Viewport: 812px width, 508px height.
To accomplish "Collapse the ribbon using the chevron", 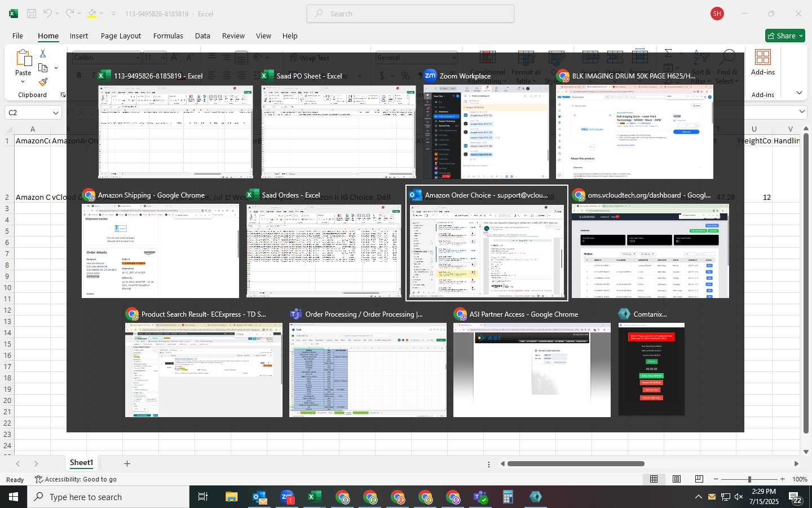I will [799, 93].
